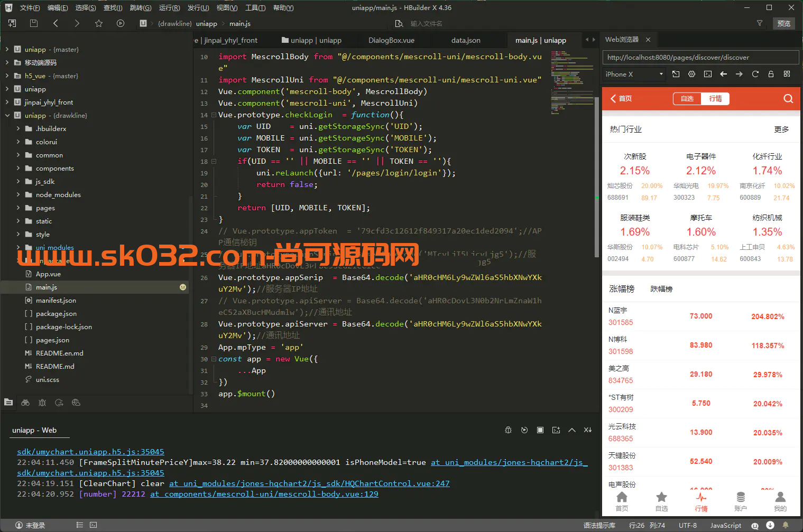Expand the jinpai_yhyl_front project

pyautogui.click(x=7, y=102)
